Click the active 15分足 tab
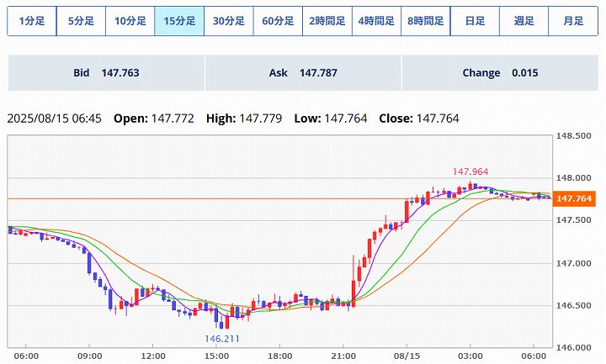The width and height of the screenshot is (606, 364). point(179,21)
